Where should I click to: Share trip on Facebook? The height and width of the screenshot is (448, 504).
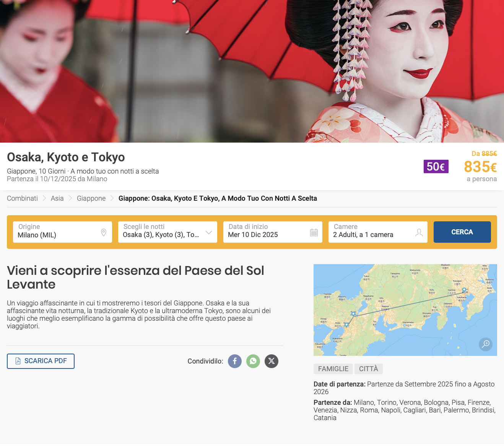[x=235, y=361]
